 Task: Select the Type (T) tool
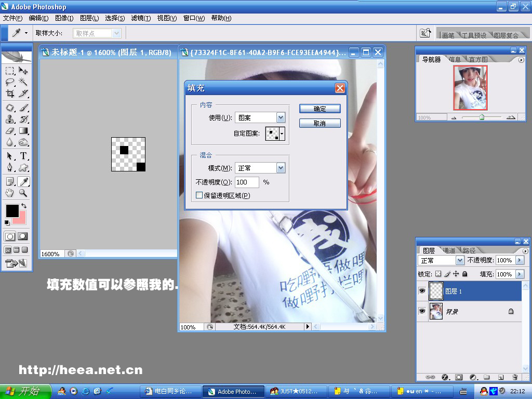pos(23,156)
